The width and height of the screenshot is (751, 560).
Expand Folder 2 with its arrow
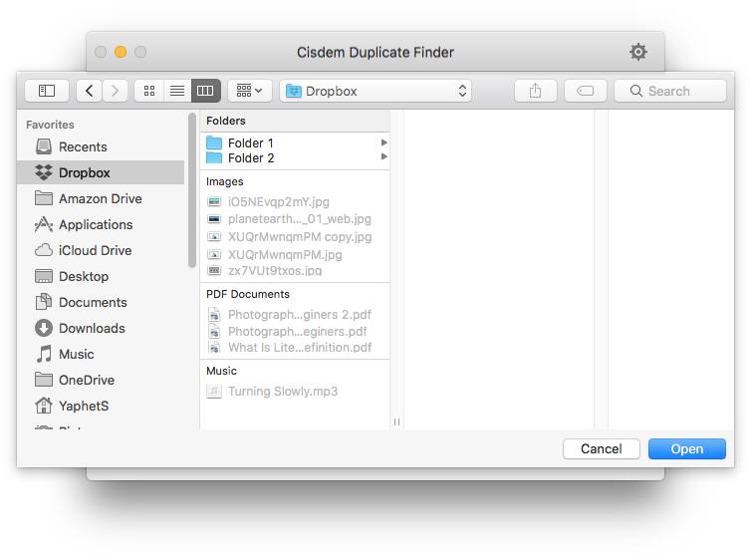click(x=383, y=156)
